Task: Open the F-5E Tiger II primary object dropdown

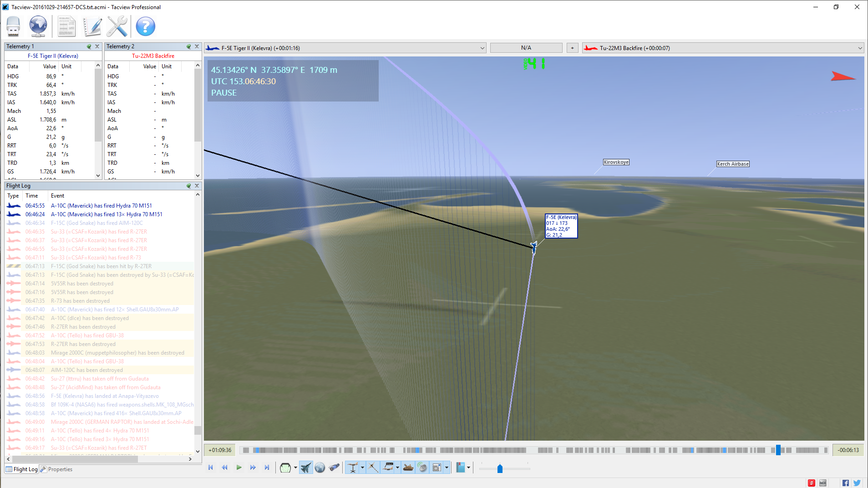Action: (345, 48)
